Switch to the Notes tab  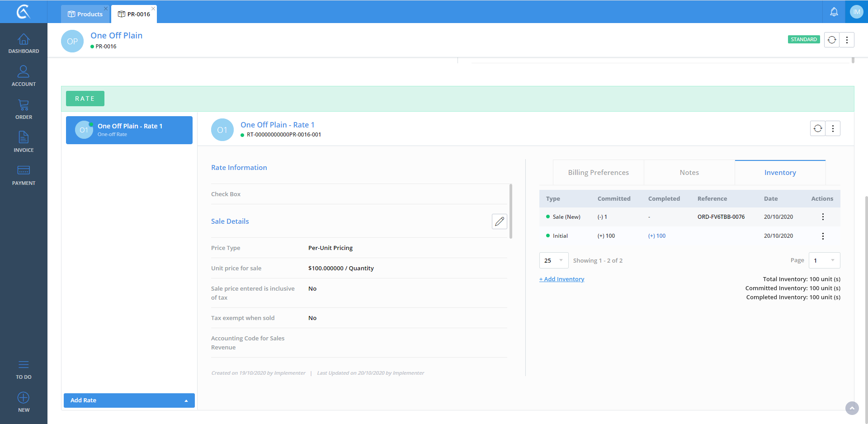(689, 173)
